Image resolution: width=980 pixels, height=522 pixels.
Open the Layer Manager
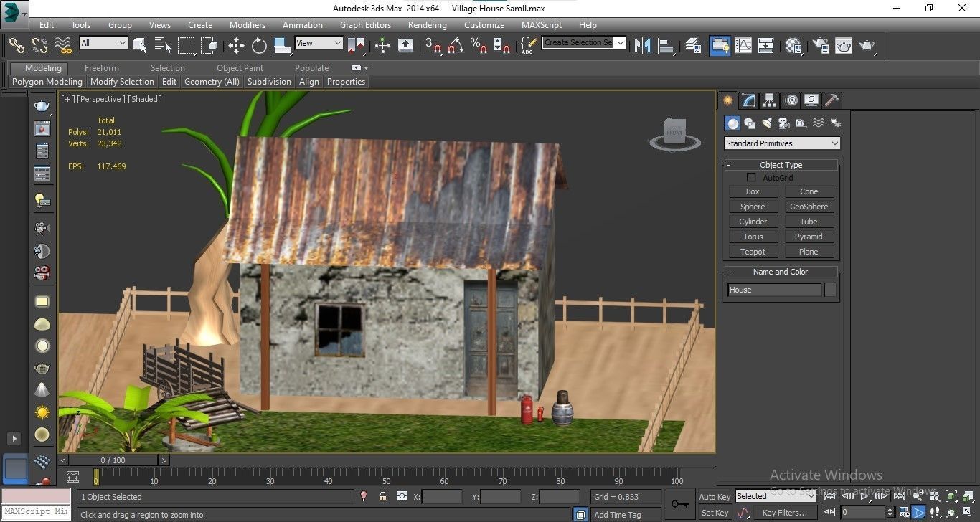click(x=693, y=45)
